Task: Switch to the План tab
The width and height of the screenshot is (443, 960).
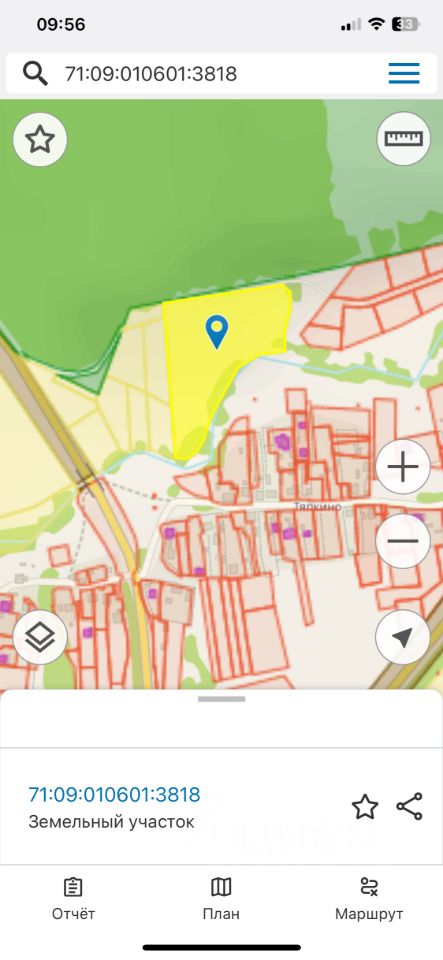Action: (221, 899)
